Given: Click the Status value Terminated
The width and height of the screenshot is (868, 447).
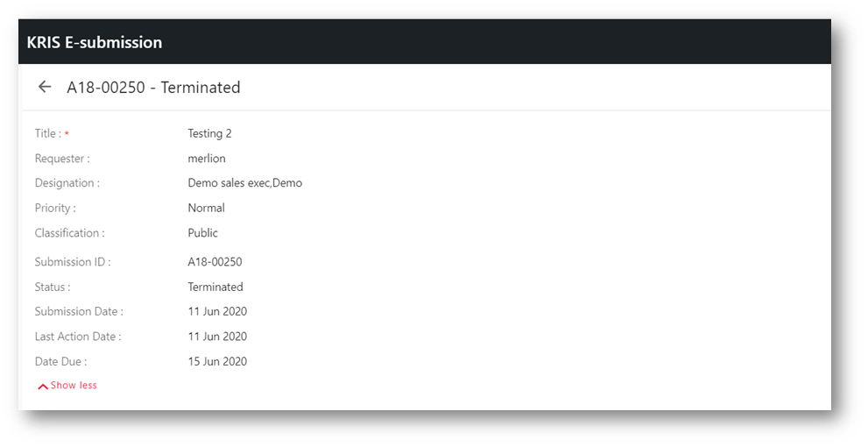Looking at the screenshot, I should point(215,287).
